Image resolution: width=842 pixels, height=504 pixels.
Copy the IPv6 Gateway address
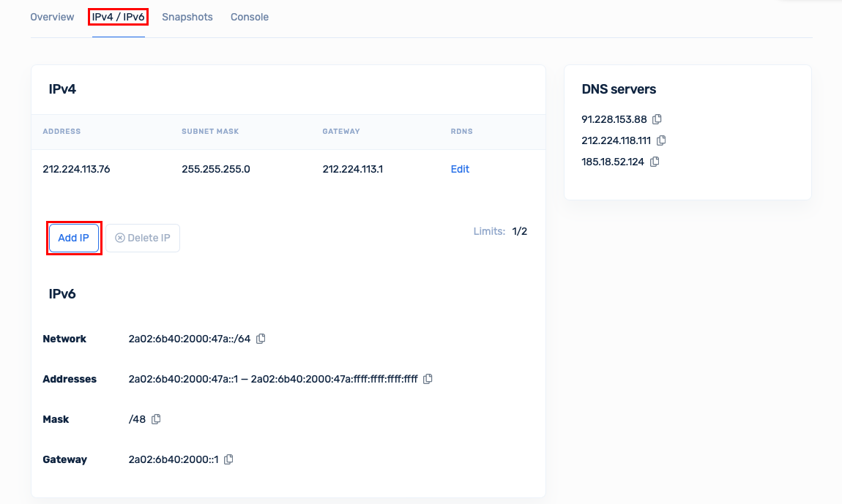pos(228,459)
